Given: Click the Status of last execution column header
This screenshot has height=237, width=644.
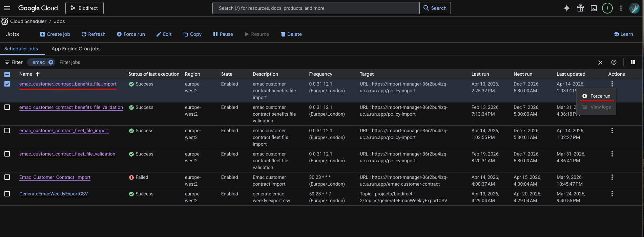Looking at the screenshot, I should [154, 74].
